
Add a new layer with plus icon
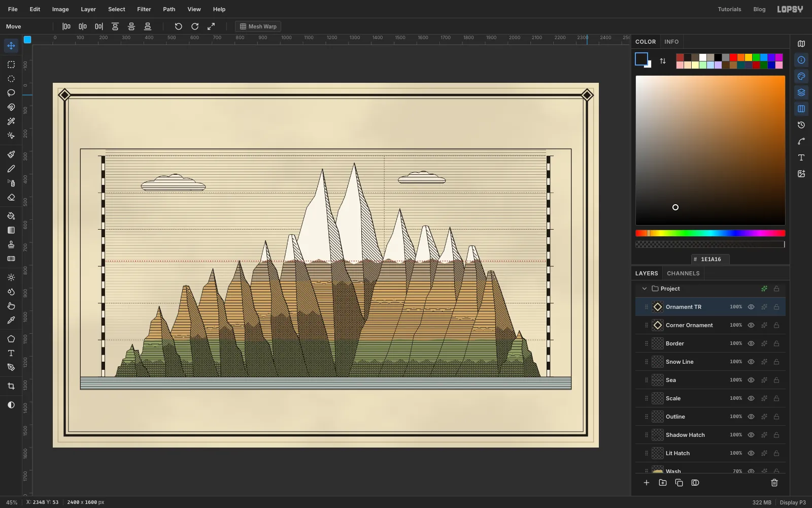click(x=647, y=483)
